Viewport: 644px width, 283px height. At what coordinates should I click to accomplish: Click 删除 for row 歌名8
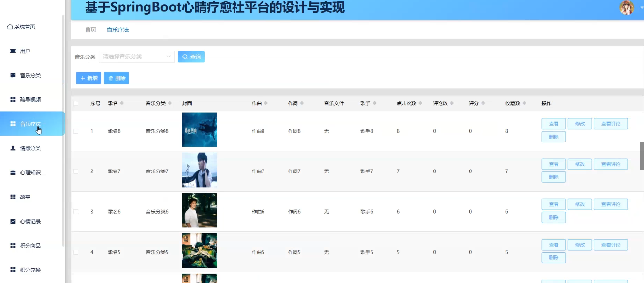[x=554, y=137]
